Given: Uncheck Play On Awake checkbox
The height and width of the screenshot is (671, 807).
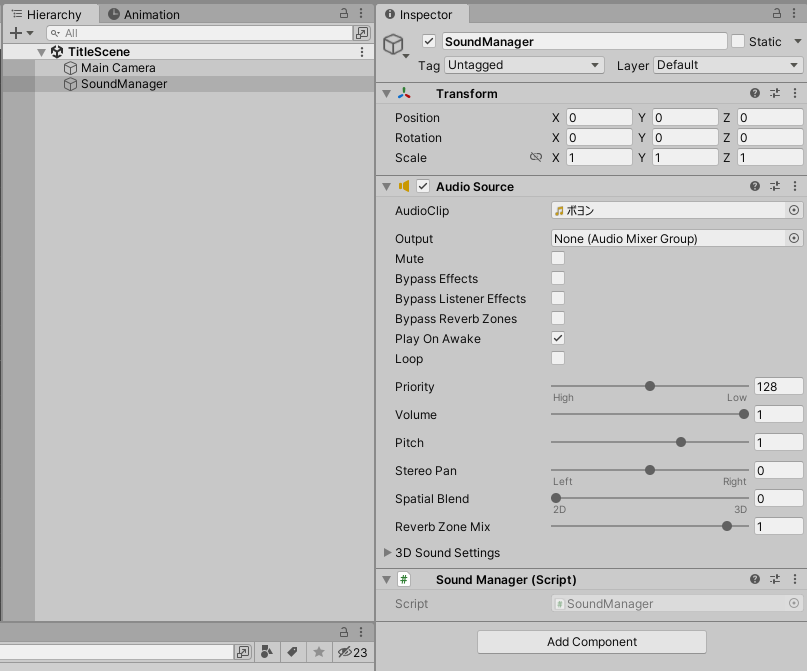Looking at the screenshot, I should [557, 338].
